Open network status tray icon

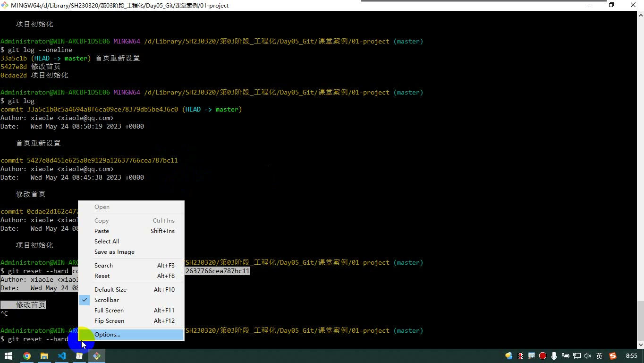(576, 356)
